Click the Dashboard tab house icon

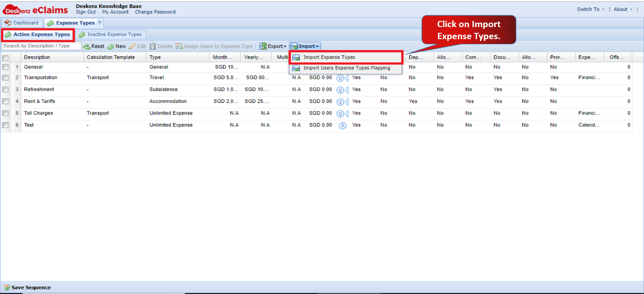tap(8, 23)
